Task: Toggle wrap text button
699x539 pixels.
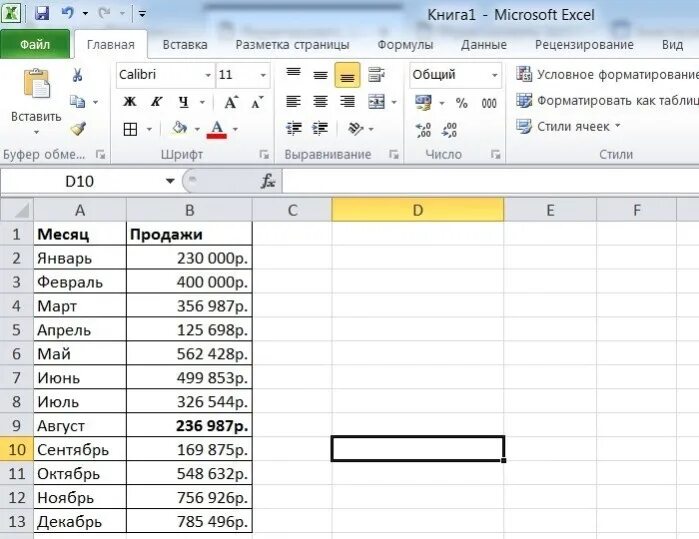Action: click(x=376, y=75)
